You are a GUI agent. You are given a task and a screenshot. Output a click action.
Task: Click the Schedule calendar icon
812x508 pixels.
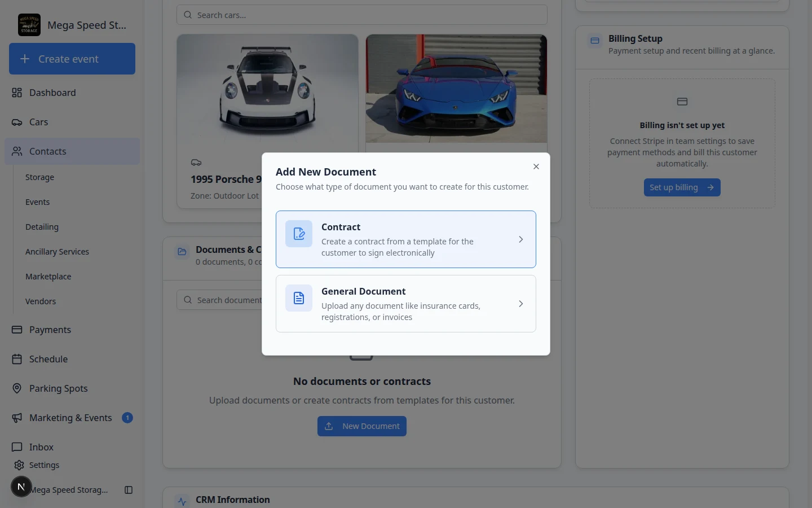(x=17, y=359)
